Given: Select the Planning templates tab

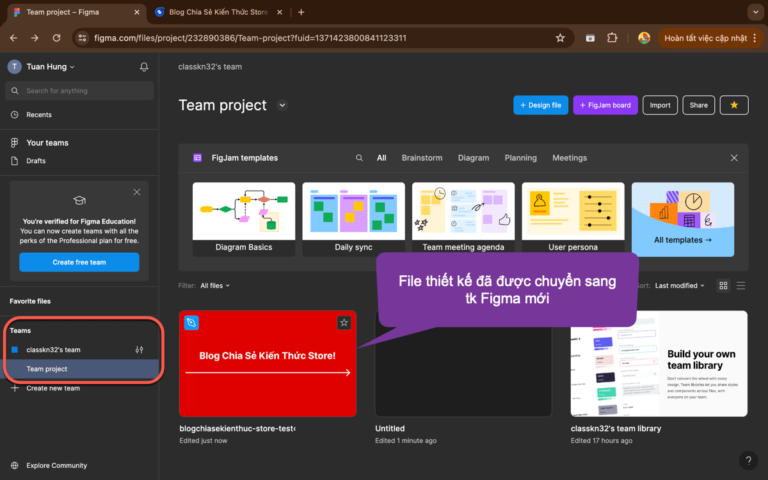Looking at the screenshot, I should (520, 158).
